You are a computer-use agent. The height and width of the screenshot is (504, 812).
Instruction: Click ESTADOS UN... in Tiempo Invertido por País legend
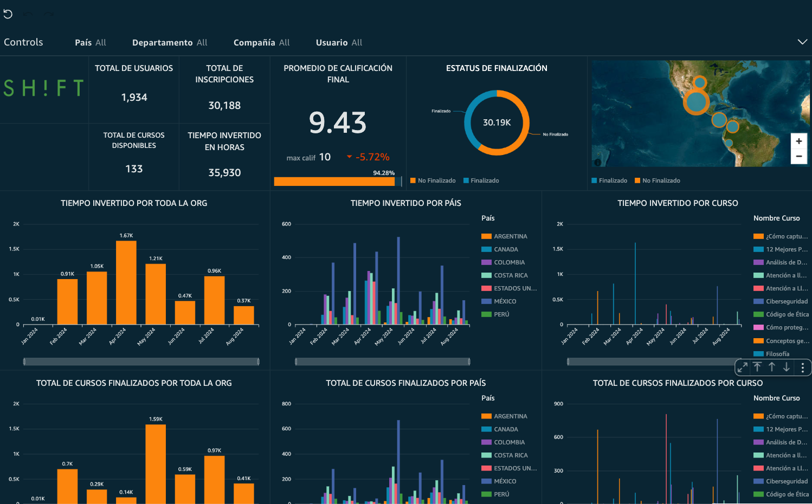pos(509,288)
